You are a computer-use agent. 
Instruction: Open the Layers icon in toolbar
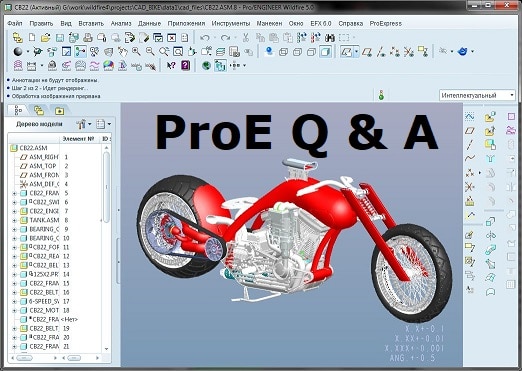[x=220, y=52]
